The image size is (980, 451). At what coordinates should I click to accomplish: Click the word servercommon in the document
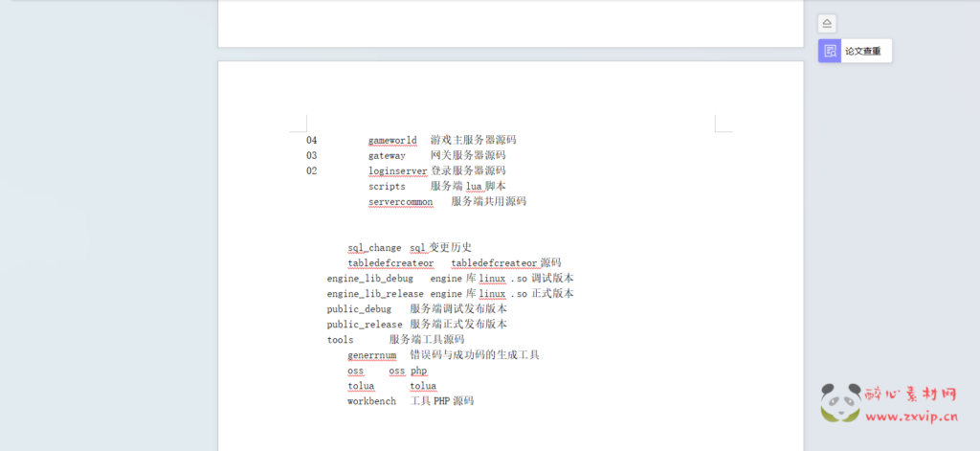click(400, 201)
